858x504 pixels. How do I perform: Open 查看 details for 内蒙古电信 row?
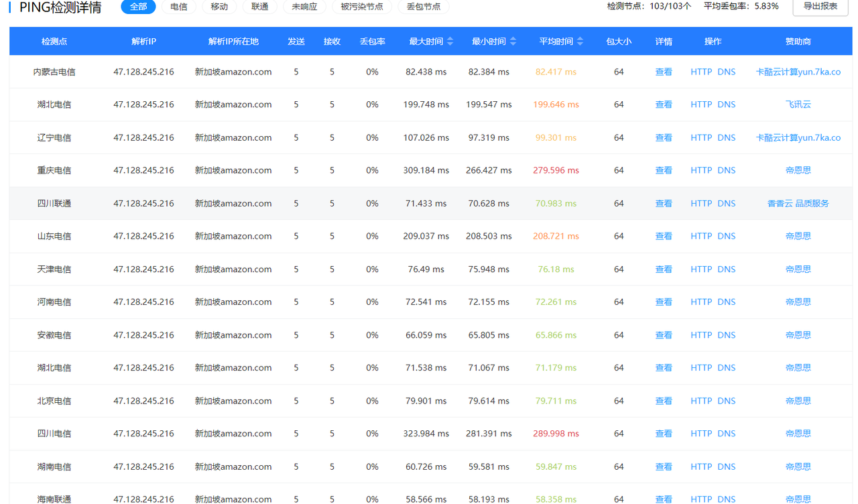tap(664, 72)
